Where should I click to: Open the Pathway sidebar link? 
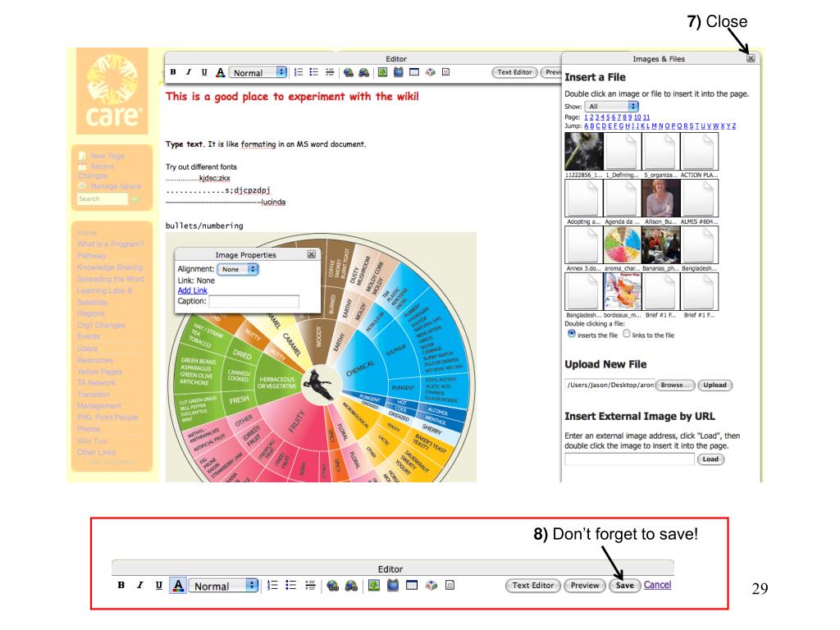(x=91, y=256)
